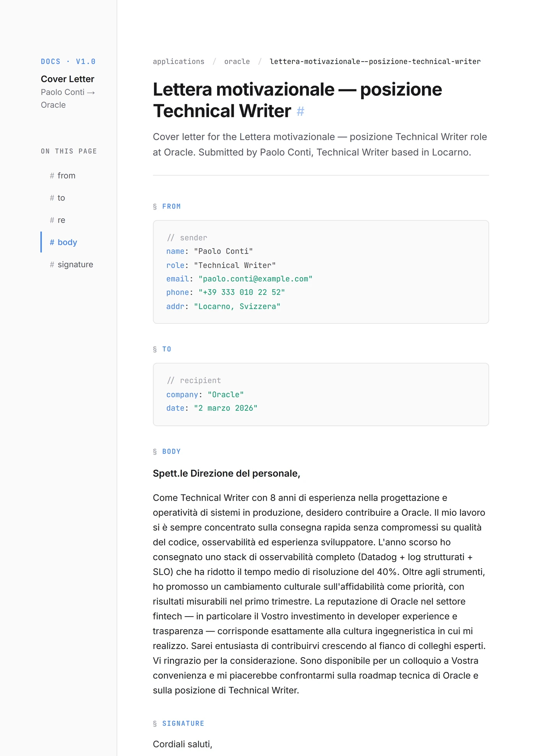The image size is (535, 756).
Task: Click the closing 'Cordiali saluti,'
Action: click(183, 744)
